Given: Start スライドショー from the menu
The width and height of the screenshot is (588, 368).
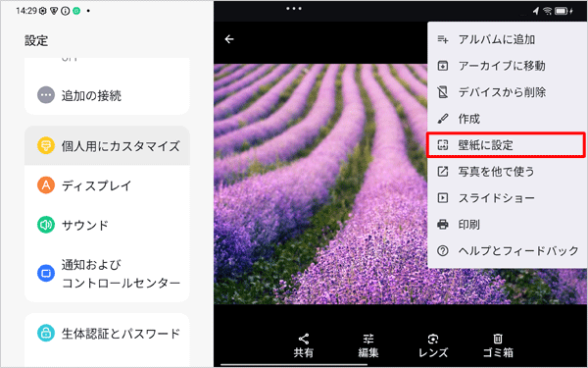Looking at the screenshot, I should [x=508, y=198].
